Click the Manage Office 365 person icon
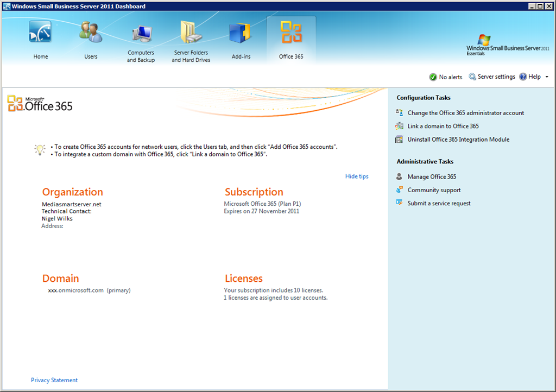 coord(399,176)
